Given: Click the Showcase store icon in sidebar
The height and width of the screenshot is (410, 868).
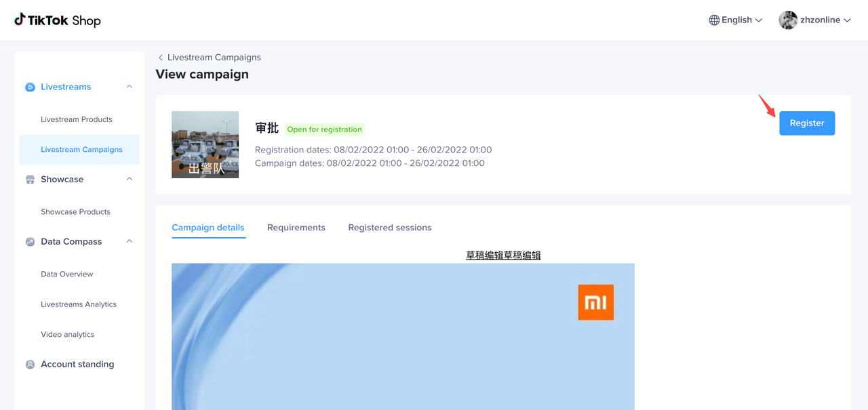Looking at the screenshot, I should tap(30, 180).
